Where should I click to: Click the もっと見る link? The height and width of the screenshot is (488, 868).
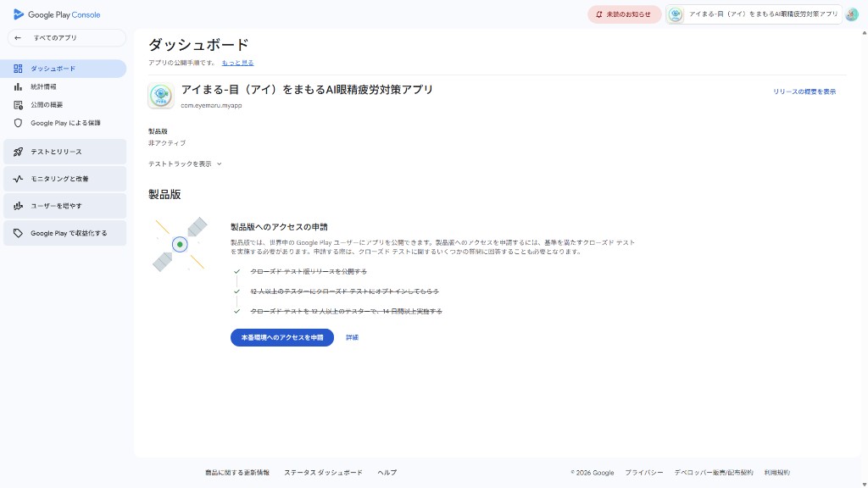coord(237,63)
